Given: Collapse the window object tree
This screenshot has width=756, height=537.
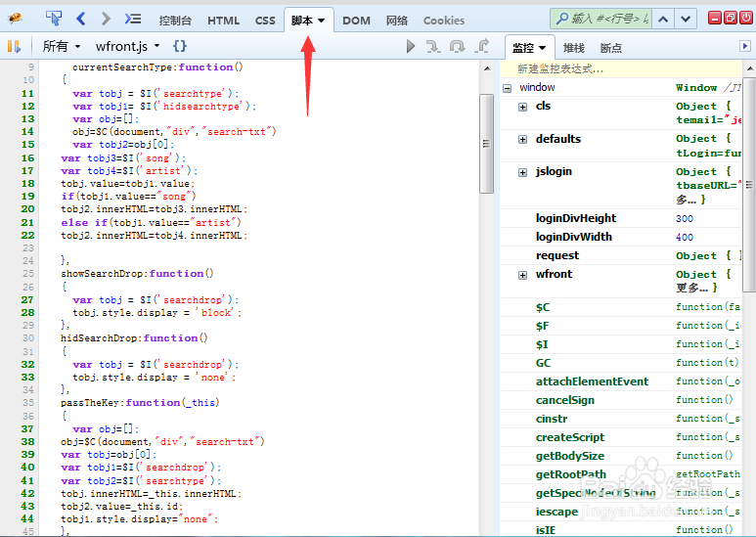Looking at the screenshot, I should coord(507,88).
